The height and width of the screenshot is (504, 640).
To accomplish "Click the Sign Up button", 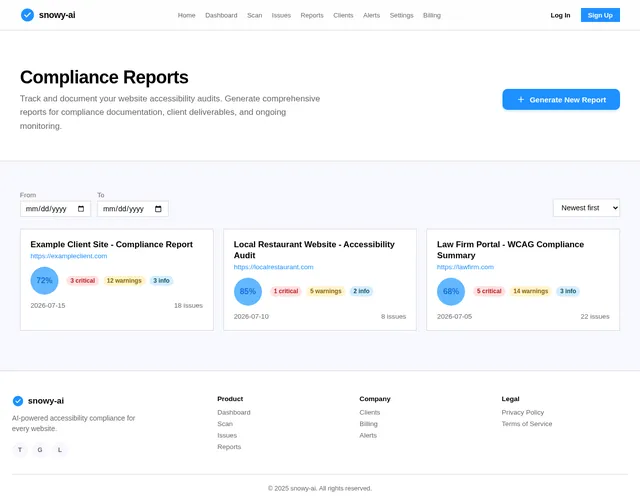I will [600, 15].
